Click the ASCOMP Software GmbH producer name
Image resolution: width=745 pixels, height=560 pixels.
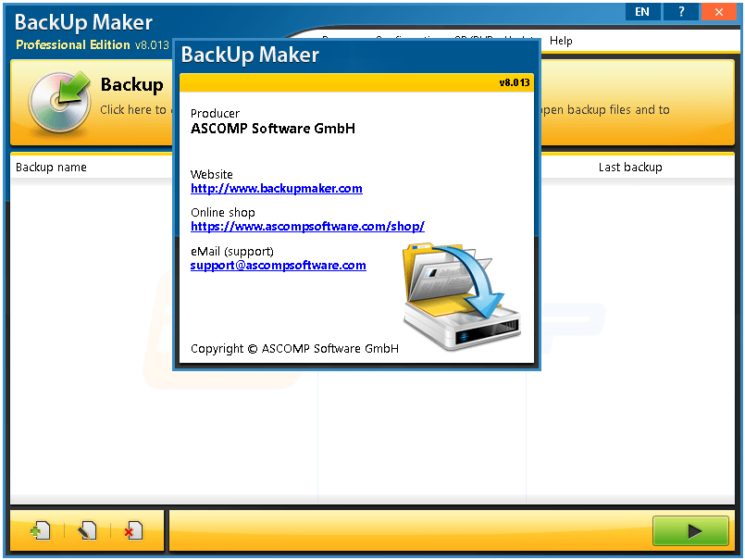click(273, 129)
